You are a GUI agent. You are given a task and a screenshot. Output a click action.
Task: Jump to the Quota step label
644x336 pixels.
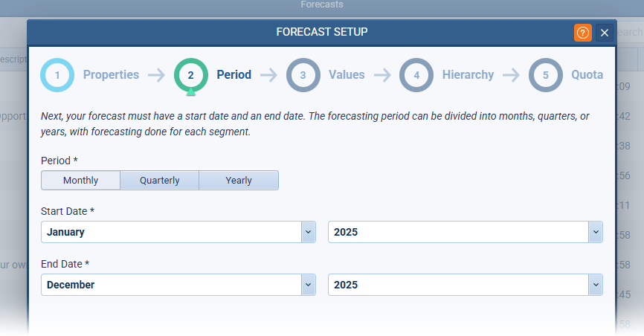point(587,75)
